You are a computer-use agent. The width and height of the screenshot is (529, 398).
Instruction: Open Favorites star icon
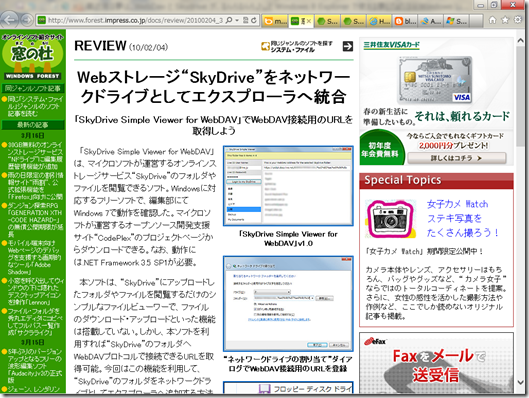505,20
